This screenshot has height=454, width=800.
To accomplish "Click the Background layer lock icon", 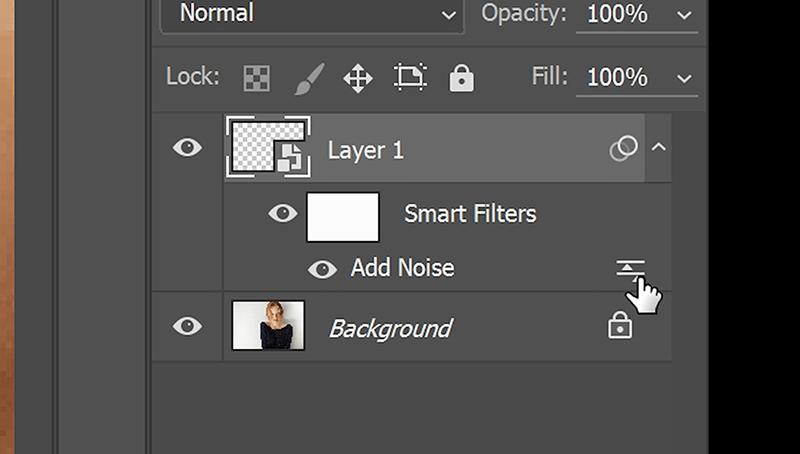I will click(x=620, y=326).
